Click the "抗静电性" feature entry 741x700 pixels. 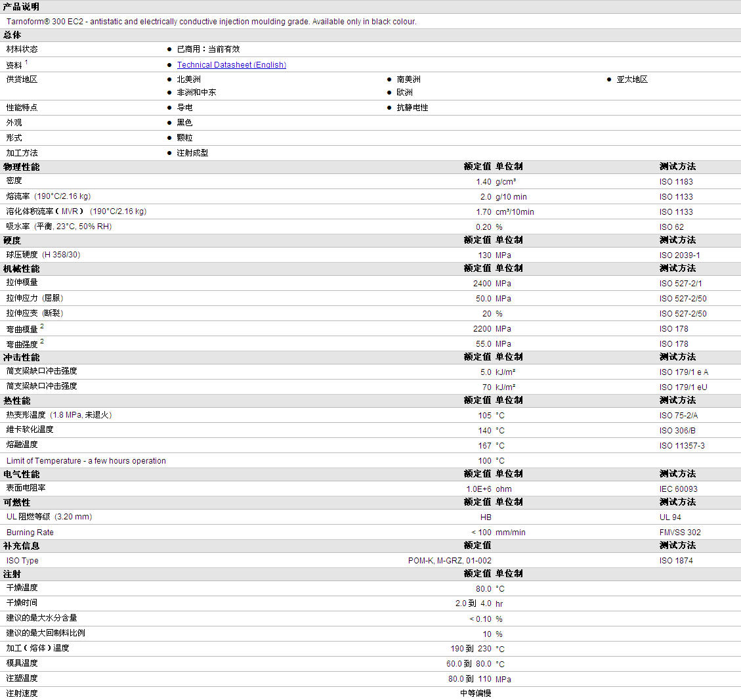click(413, 108)
